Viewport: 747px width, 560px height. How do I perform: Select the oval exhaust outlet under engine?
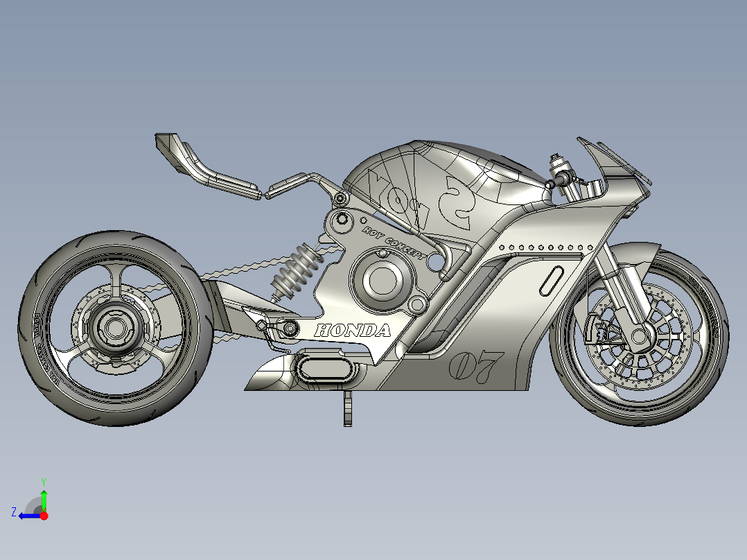(325, 370)
